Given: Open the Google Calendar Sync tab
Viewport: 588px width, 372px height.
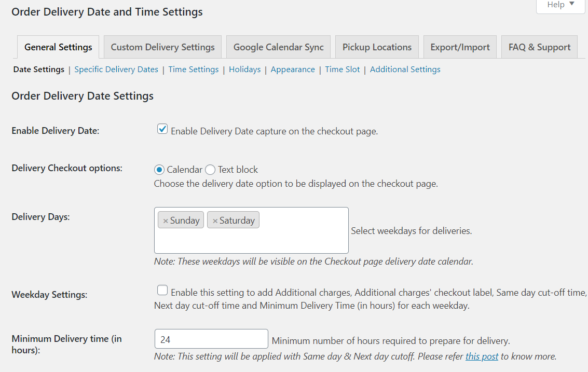Looking at the screenshot, I should (278, 47).
